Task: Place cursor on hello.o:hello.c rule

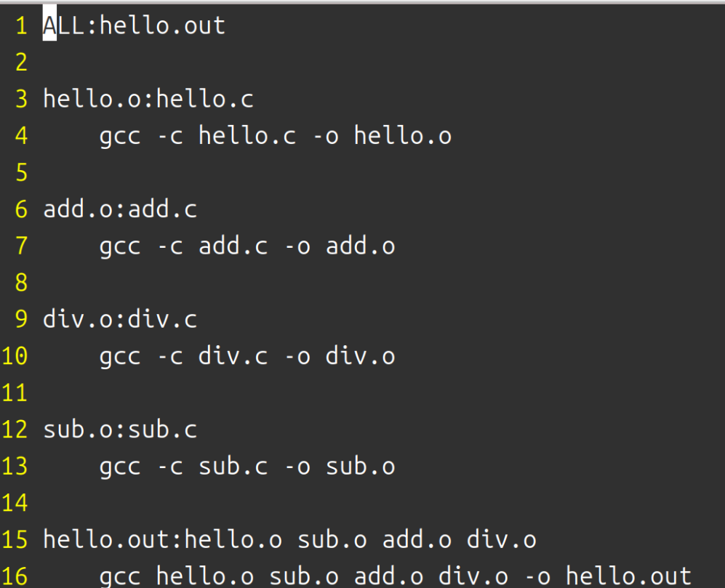Action: point(148,99)
